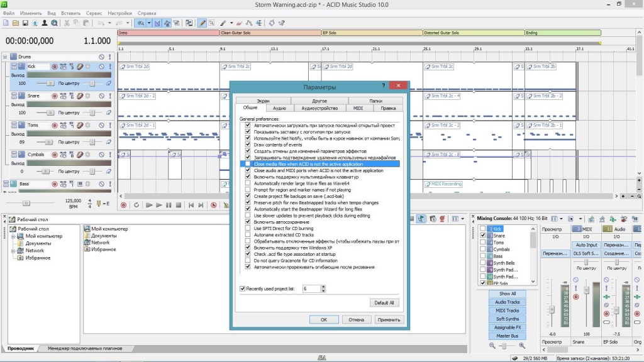Zoom out in the Mixing Console
This screenshot has width=644, height=362.
492,346
